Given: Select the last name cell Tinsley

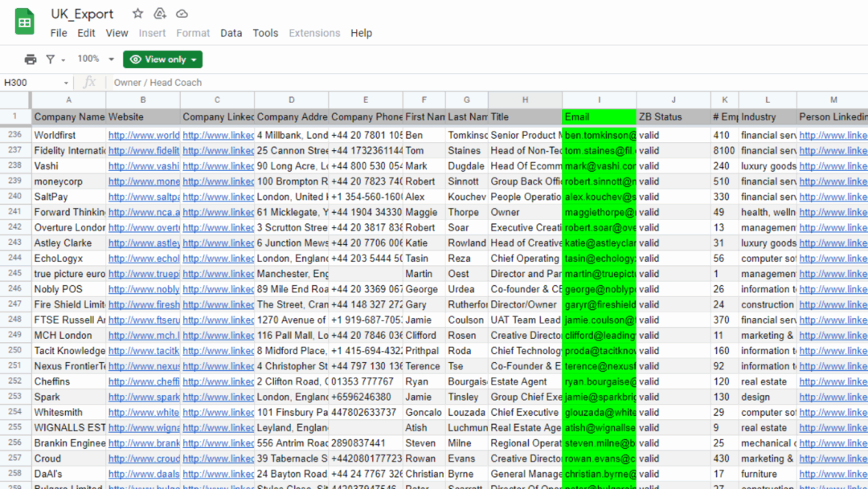Looking at the screenshot, I should tap(467, 397).
